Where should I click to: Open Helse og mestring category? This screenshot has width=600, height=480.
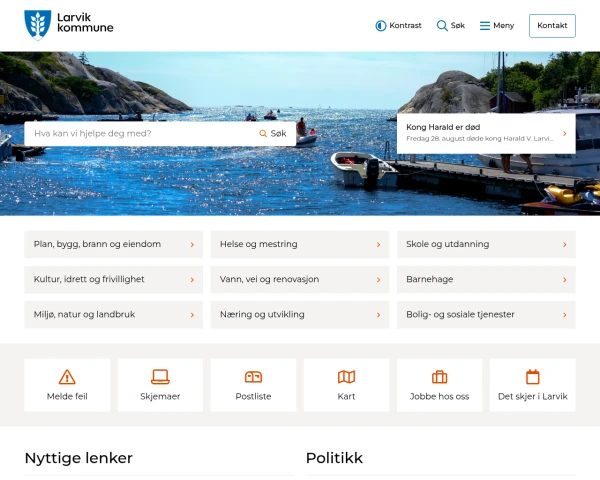point(300,244)
